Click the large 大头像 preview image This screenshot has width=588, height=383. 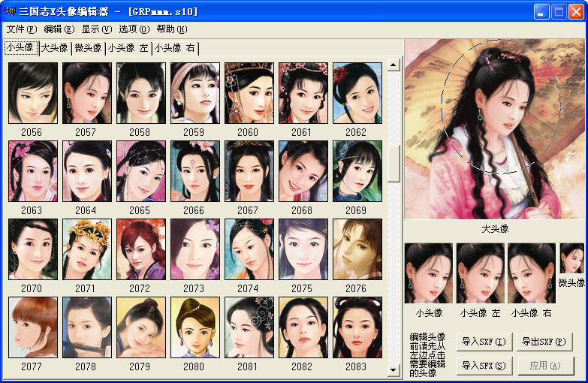[x=495, y=129]
